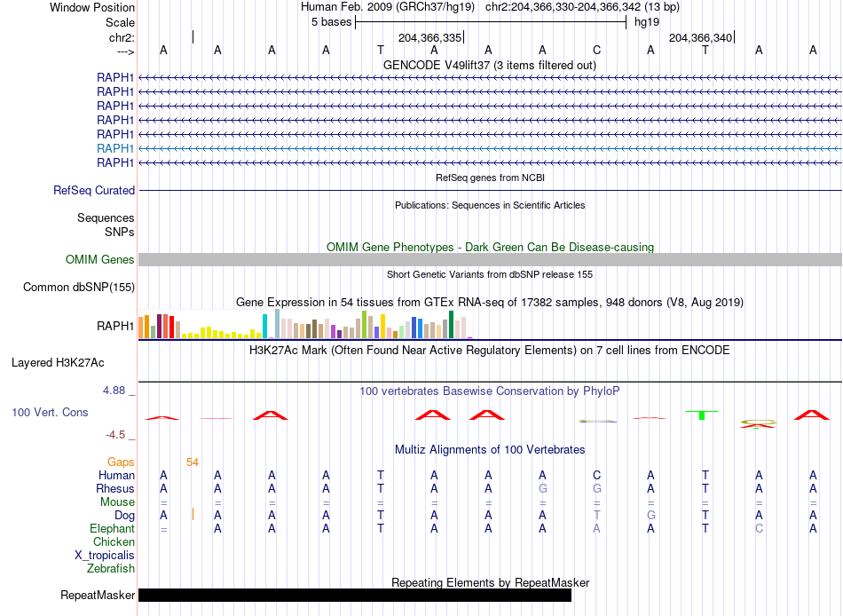Click the gray OMIM Genes item bar
The width and height of the screenshot is (843, 616).
(x=491, y=260)
